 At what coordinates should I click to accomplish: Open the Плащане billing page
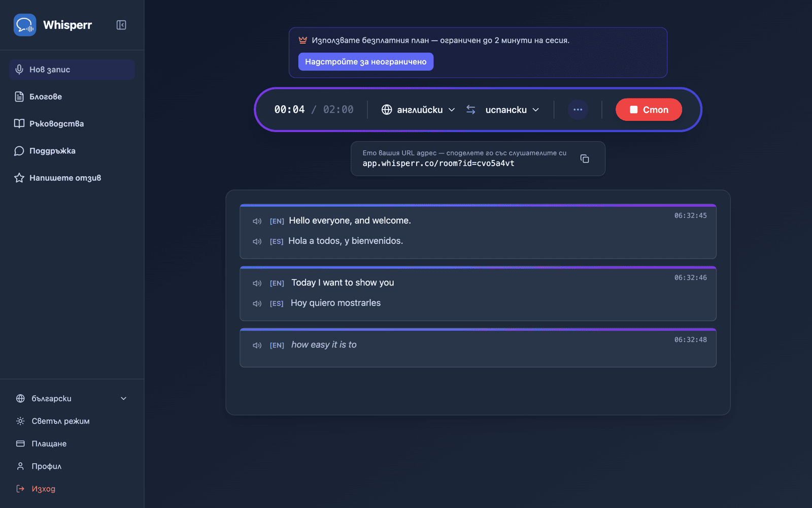[72, 443]
